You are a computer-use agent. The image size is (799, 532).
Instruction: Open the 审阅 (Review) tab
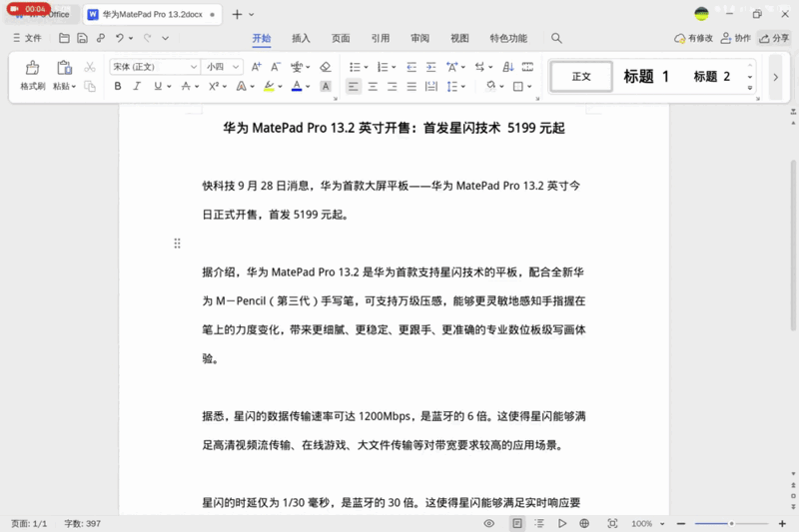[419, 38]
